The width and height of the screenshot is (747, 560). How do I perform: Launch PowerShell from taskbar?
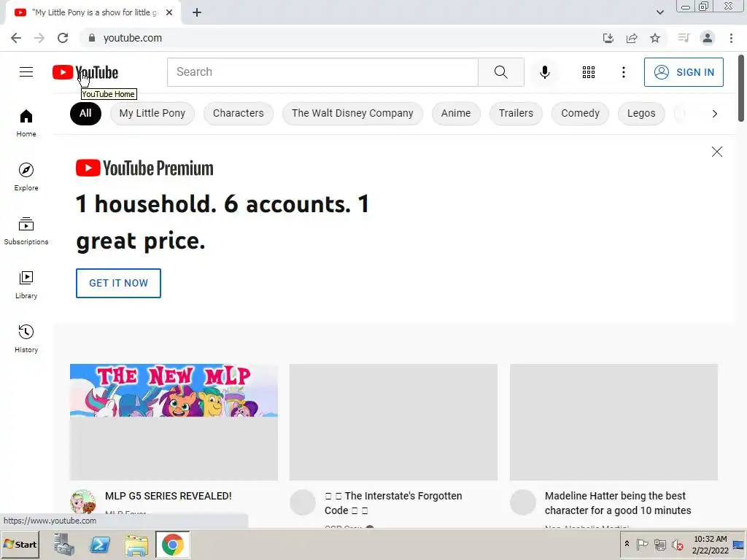100,544
